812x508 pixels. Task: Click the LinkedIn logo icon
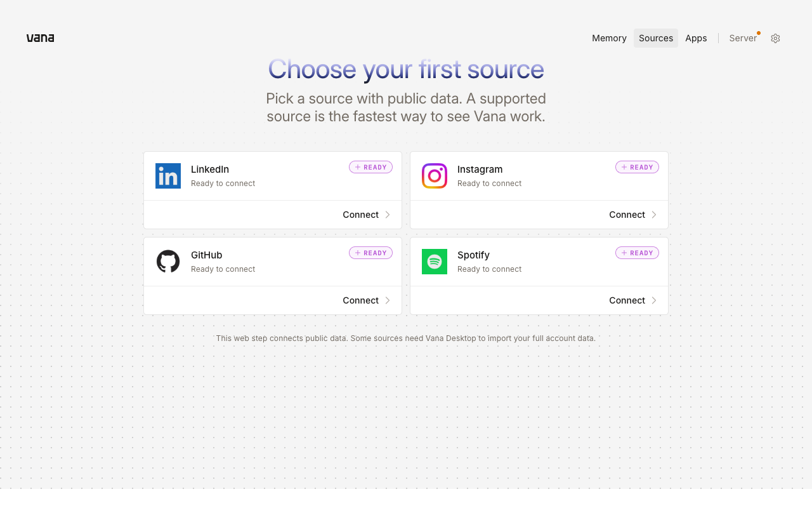tap(168, 176)
